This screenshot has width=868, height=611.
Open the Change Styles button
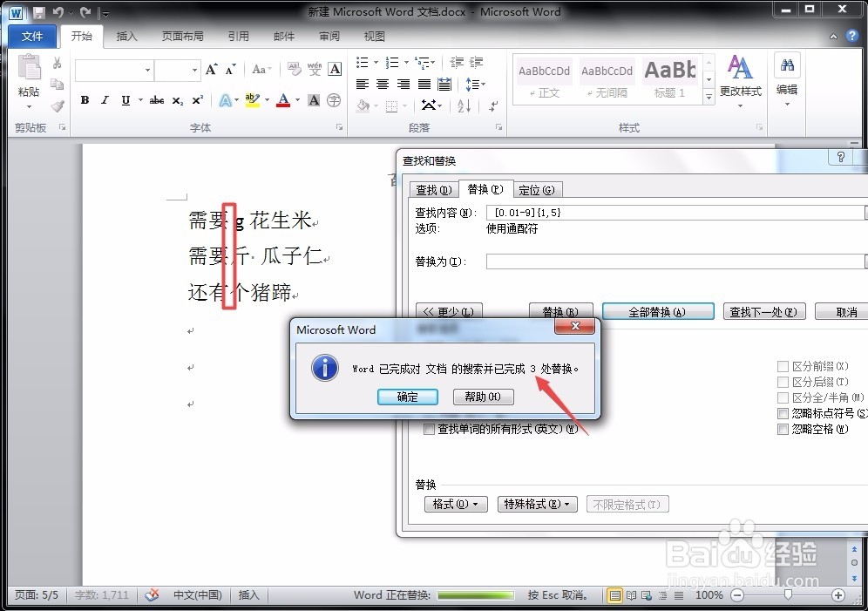(740, 81)
